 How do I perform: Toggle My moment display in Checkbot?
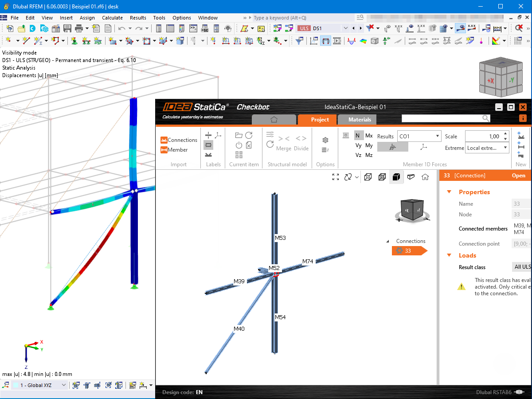(369, 145)
